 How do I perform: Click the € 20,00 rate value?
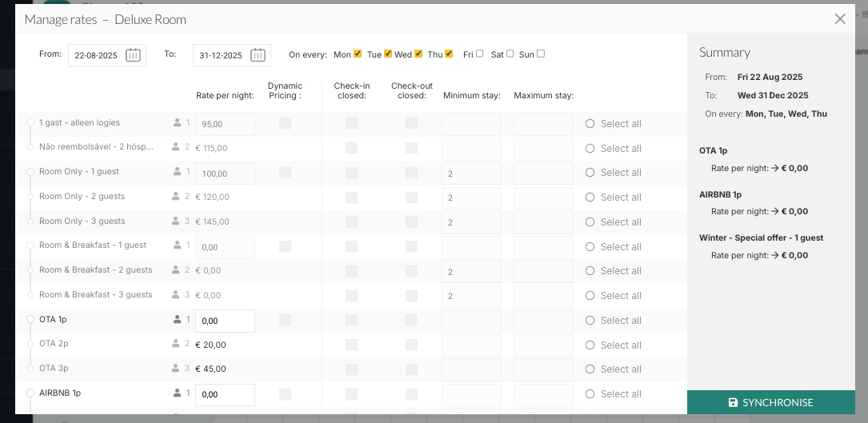click(211, 345)
